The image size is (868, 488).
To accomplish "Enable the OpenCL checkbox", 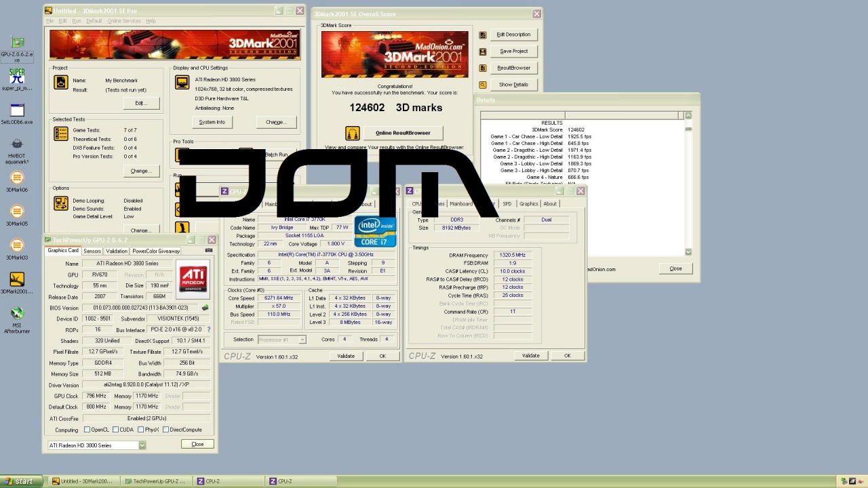I will point(87,430).
